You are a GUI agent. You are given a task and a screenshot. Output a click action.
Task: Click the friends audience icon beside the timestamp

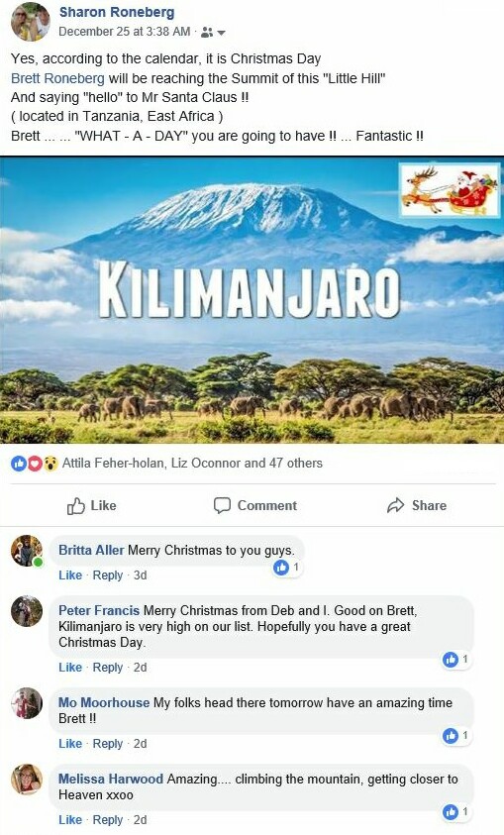(207, 33)
